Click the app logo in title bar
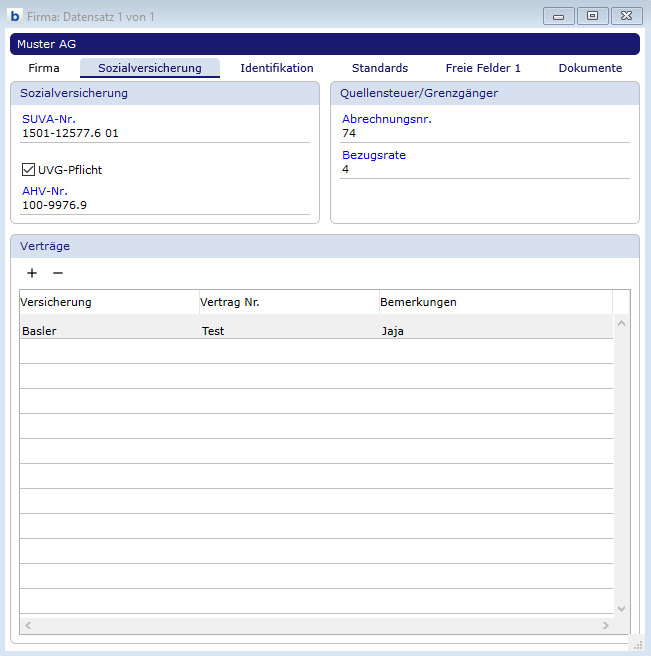Viewport: 651px width, 656px height. (x=15, y=17)
